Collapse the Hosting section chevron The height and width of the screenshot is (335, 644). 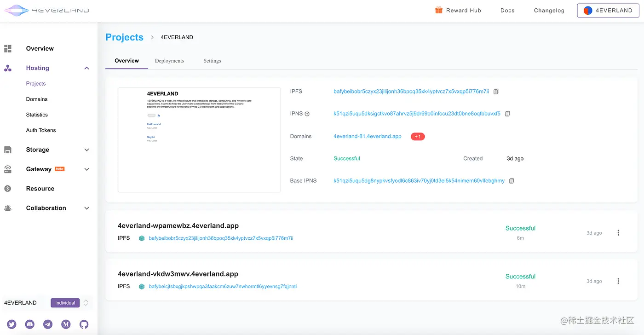[86, 68]
